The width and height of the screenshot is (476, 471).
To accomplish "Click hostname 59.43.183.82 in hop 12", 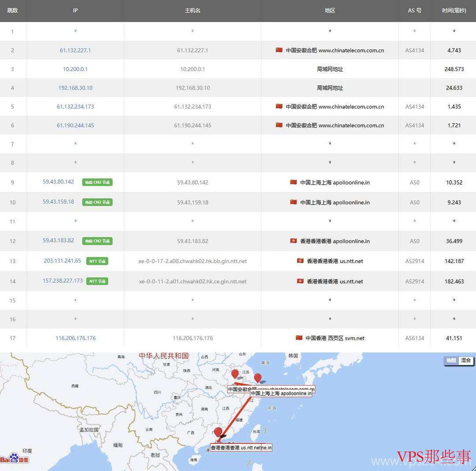I will 193,241.
